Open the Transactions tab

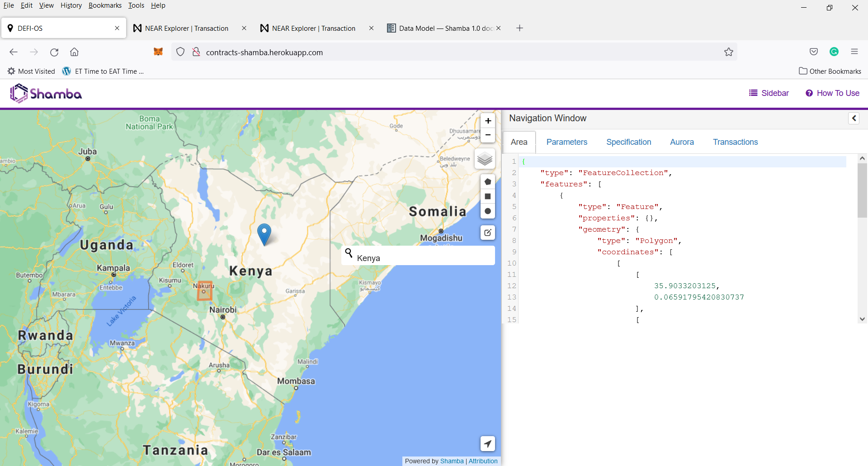[x=735, y=142]
